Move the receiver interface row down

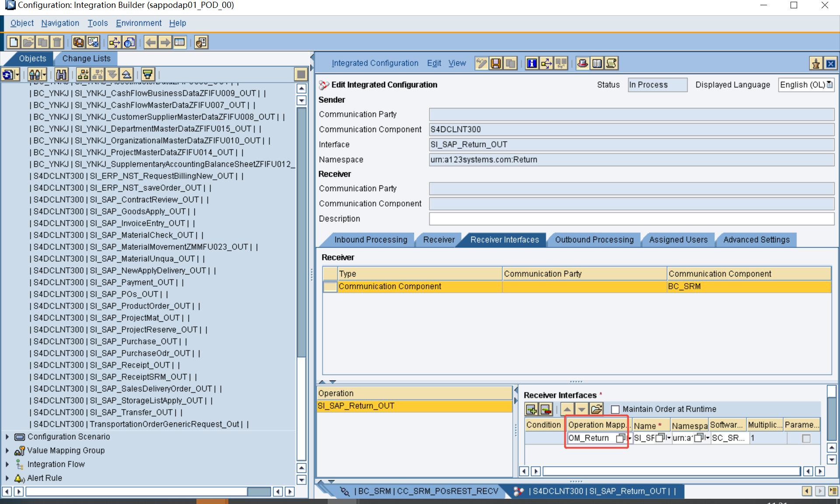point(581,409)
